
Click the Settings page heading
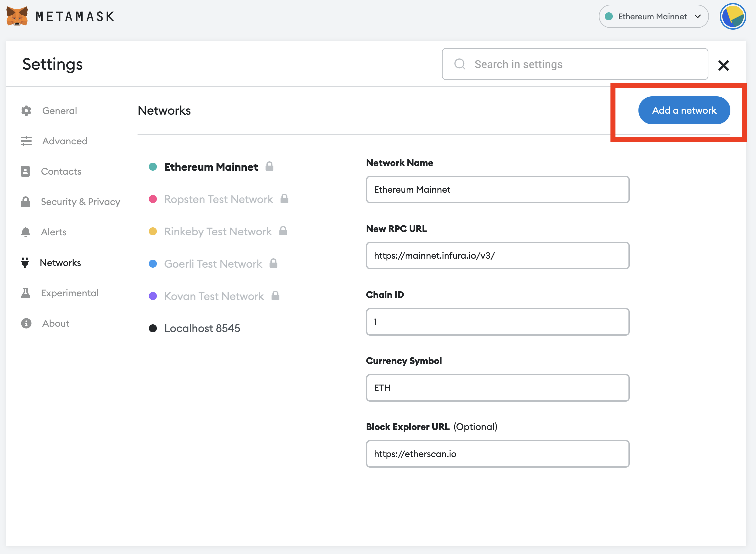(53, 64)
